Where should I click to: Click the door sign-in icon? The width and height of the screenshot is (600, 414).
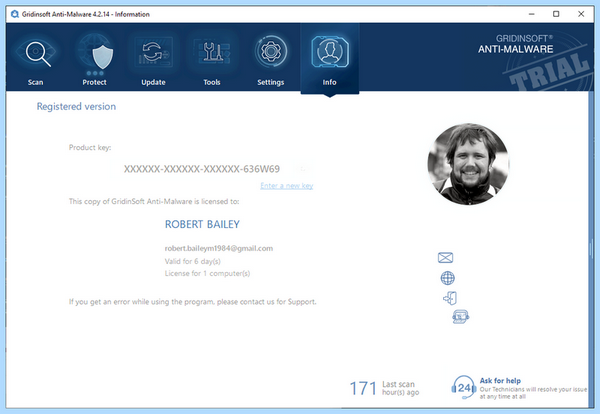[x=450, y=298]
